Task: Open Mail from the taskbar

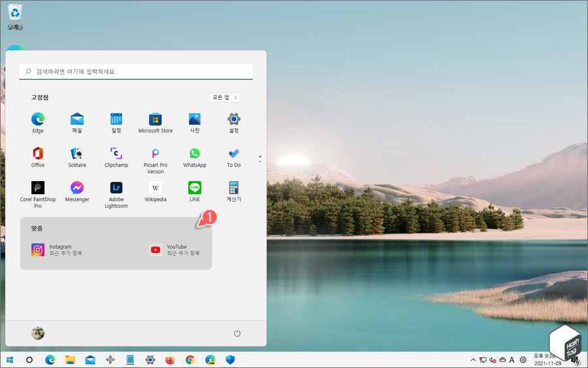Action: [90, 360]
